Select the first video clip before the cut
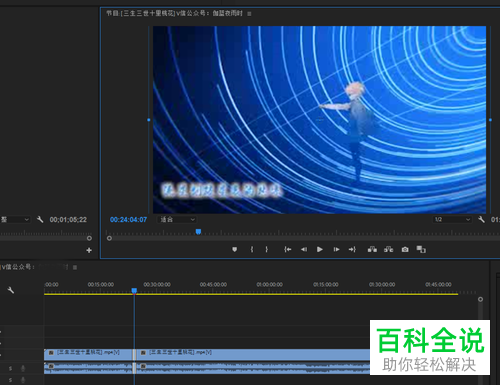 pos(88,355)
